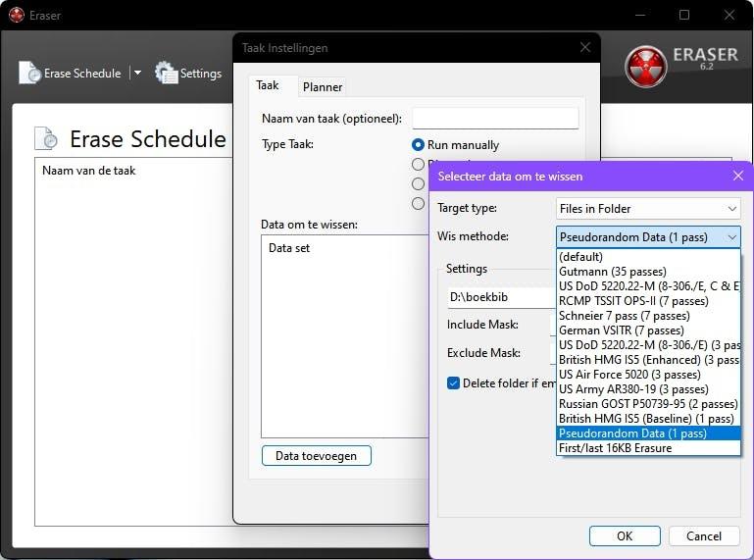Screen dimensions: 754x560
Task: Click the Erase Schedule heading document icon
Action: point(46,138)
